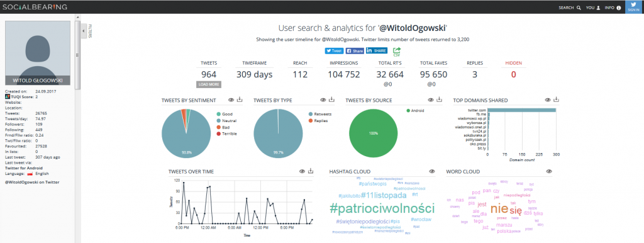The image size is (644, 243).
Task: Select the Replies legend entry
Action: (318, 120)
